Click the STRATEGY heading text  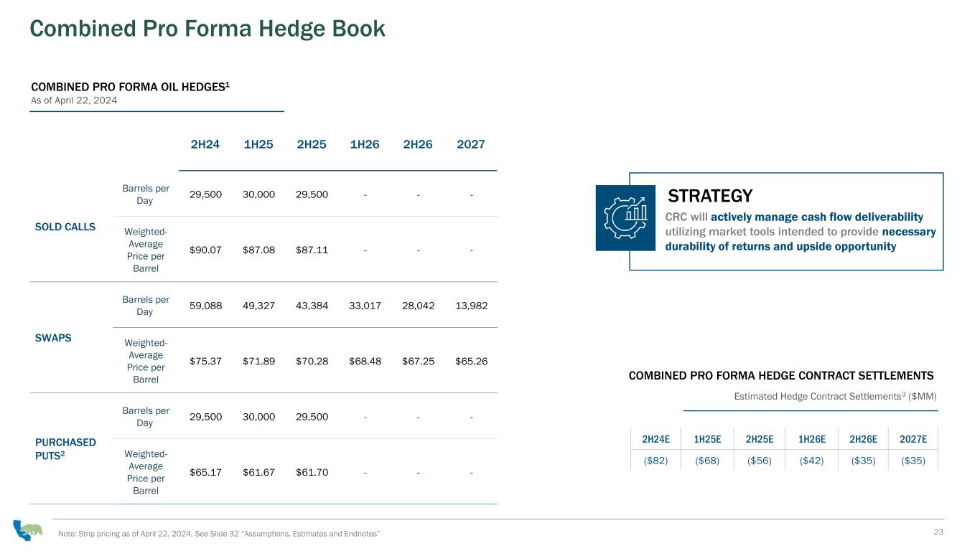click(x=710, y=196)
